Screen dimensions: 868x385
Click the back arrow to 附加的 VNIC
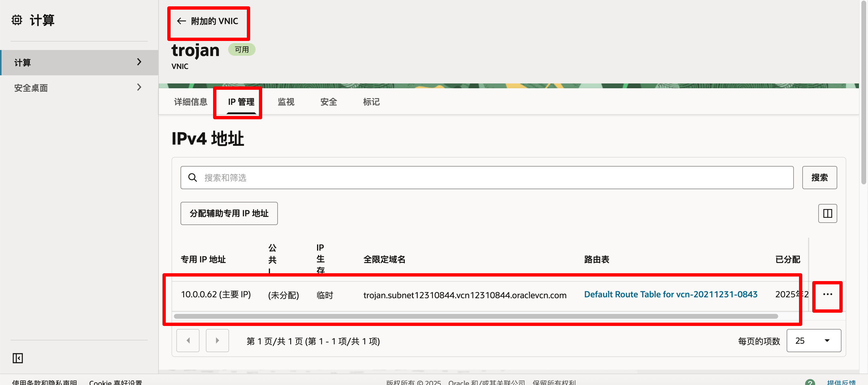pyautogui.click(x=182, y=21)
